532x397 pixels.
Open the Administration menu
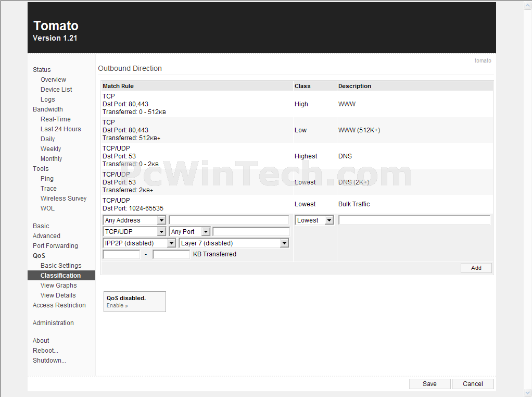click(x=53, y=323)
